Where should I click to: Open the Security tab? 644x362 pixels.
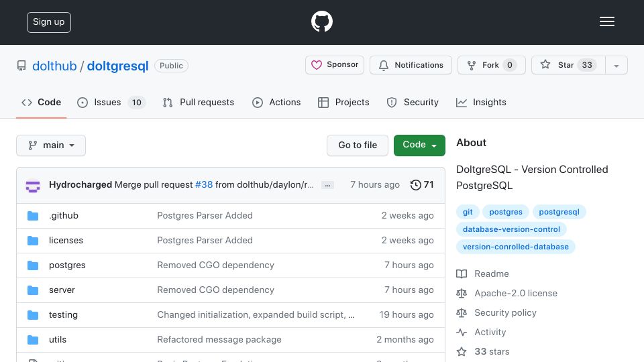[413, 102]
